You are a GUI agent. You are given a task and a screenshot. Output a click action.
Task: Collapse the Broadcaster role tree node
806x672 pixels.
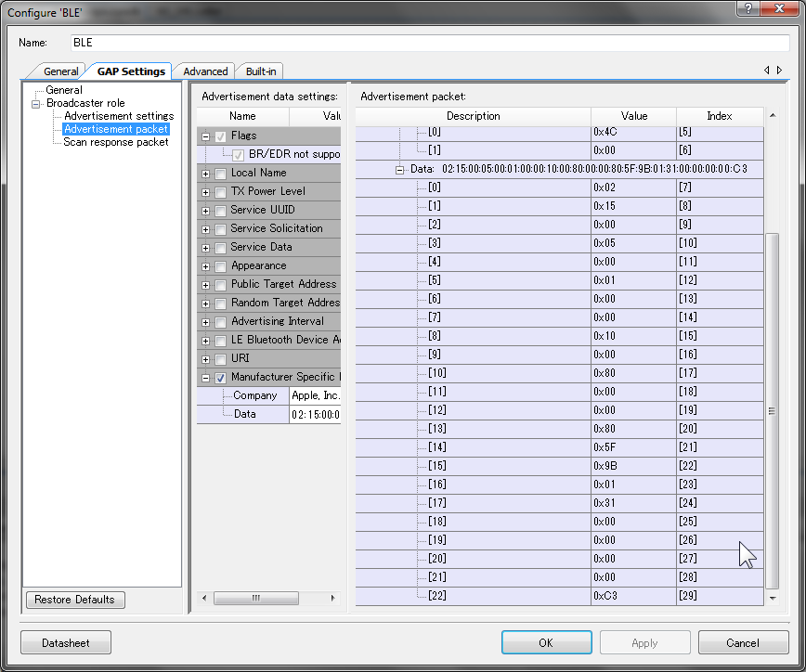coord(35,104)
